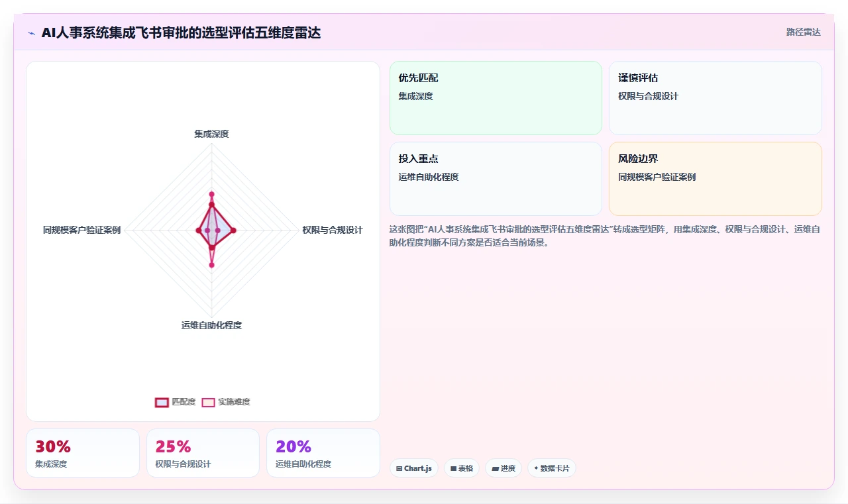Image resolution: width=848 pixels, height=504 pixels.
Task: Click the 25% 权限与合规设计 stat card
Action: [x=203, y=453]
